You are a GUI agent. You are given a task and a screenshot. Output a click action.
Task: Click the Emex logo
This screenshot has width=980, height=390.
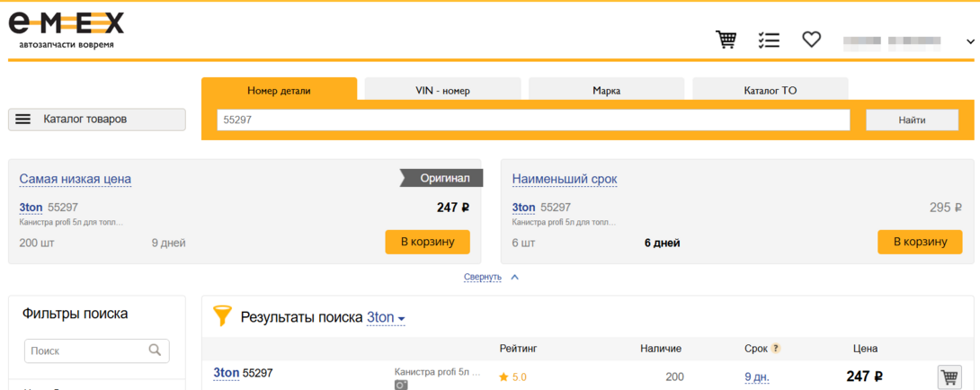point(67,30)
